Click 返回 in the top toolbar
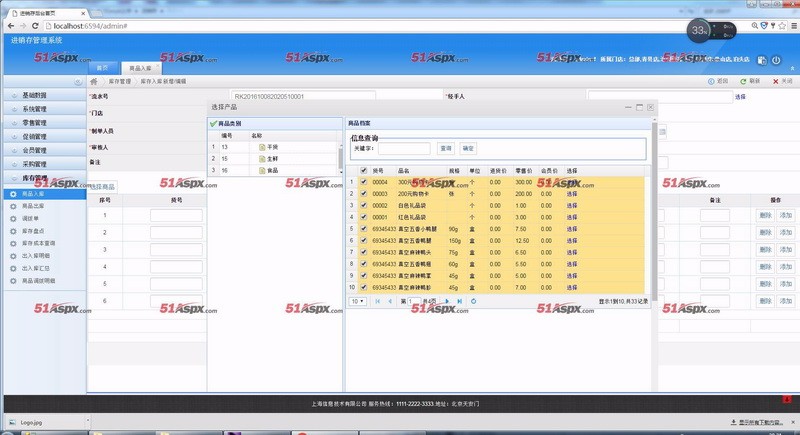The image size is (800, 435). (x=718, y=81)
